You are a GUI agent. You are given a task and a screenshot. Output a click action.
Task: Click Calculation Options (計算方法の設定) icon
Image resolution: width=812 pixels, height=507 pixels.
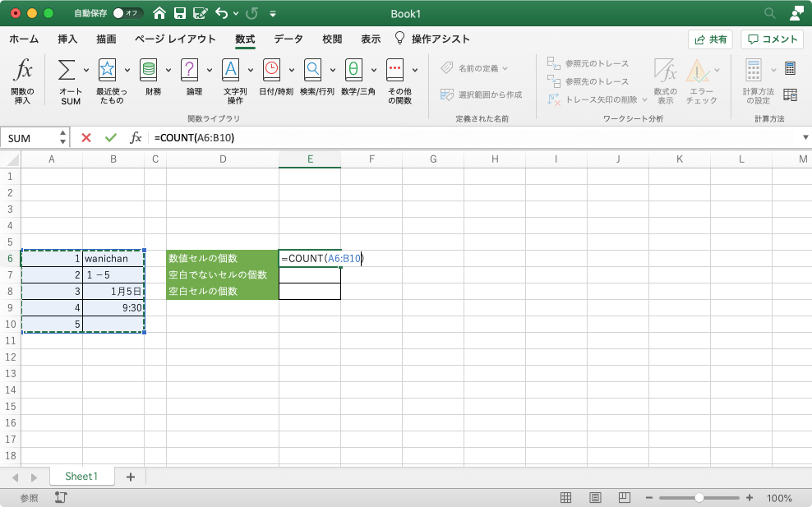(x=754, y=70)
